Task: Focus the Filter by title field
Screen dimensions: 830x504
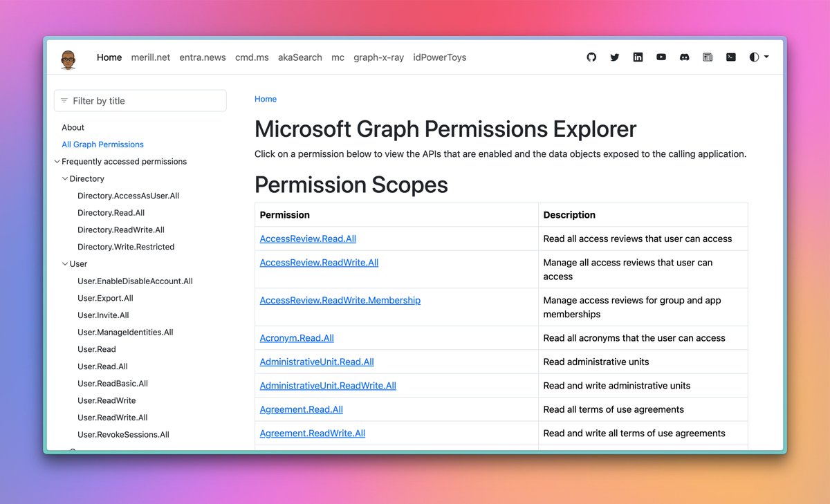Action: 140,101
